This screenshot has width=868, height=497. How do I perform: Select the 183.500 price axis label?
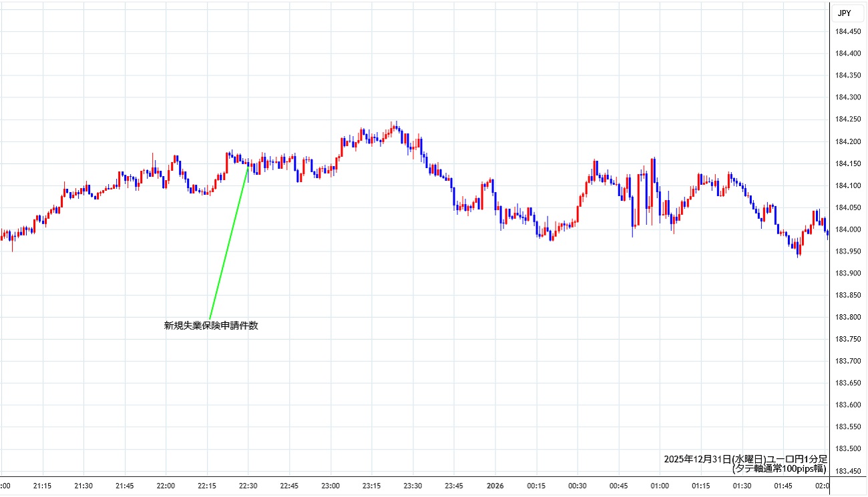(847, 448)
